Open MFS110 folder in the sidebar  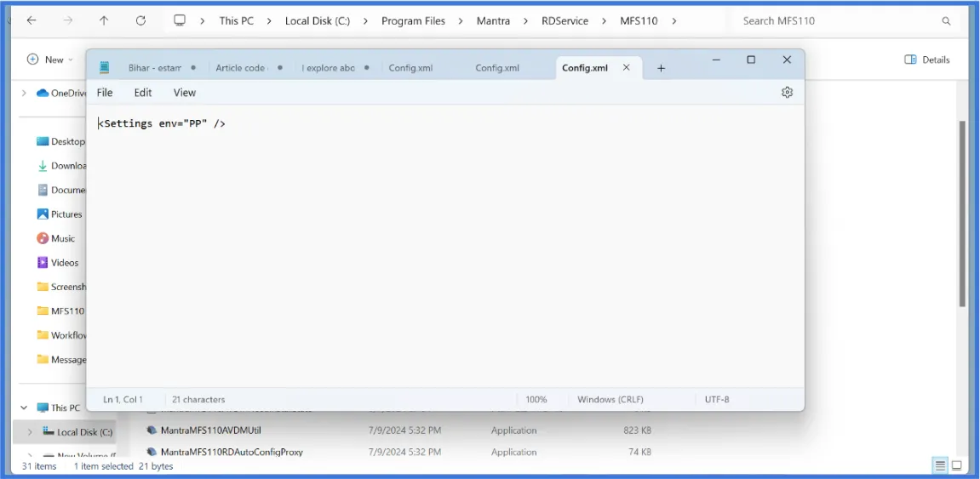[x=60, y=311]
